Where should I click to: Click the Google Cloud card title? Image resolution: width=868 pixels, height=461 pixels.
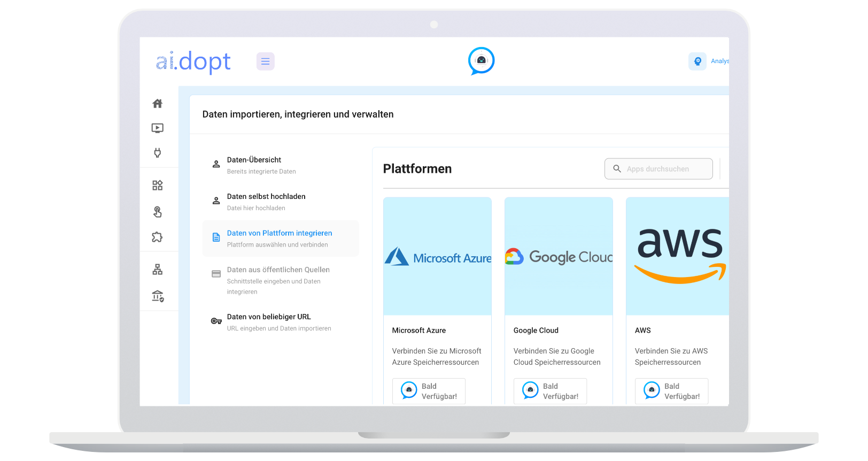(536, 331)
